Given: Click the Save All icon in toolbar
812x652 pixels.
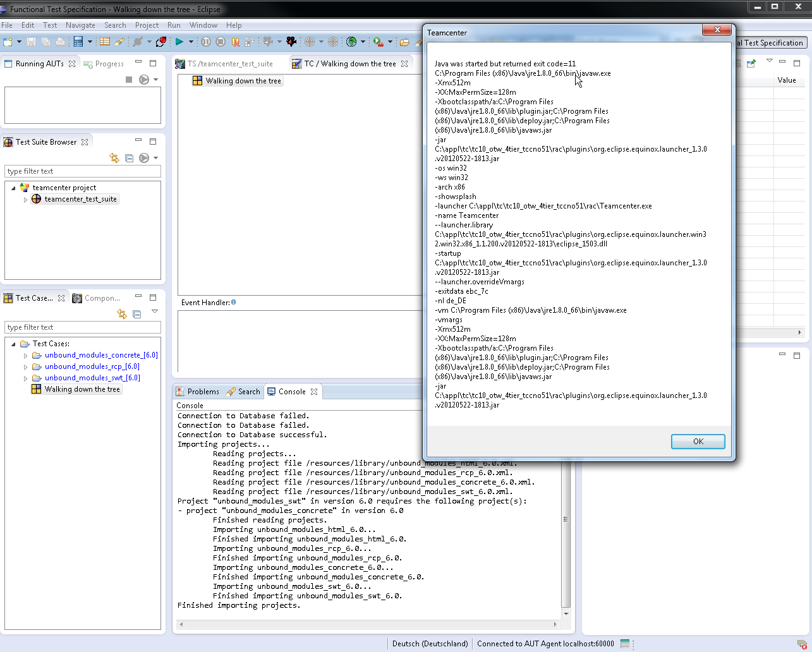Looking at the screenshot, I should [x=46, y=42].
